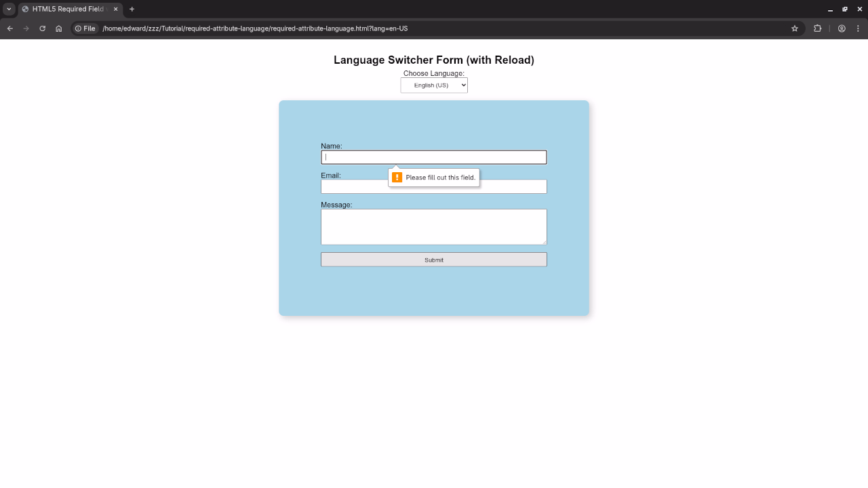Click inside the Message textarea
The height and width of the screenshot is (488, 868).
pyautogui.click(x=434, y=226)
